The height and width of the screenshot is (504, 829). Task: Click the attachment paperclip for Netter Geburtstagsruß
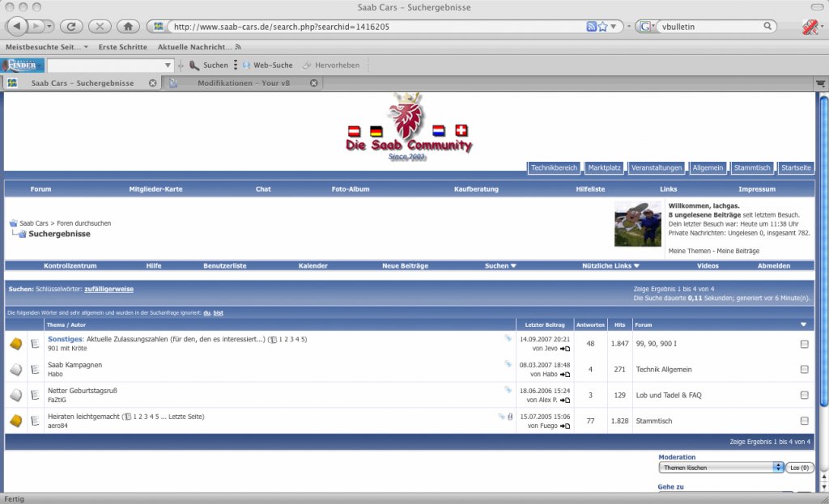[x=508, y=389]
